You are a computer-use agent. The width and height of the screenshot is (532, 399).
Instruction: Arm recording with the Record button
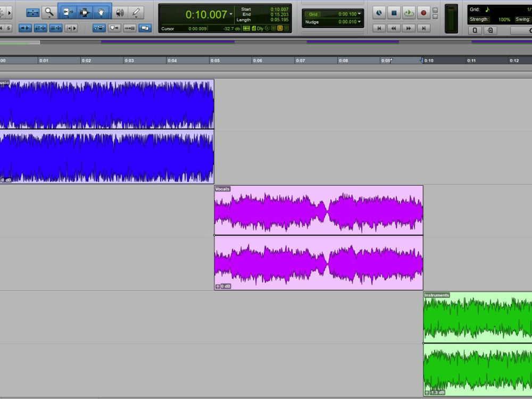click(423, 13)
